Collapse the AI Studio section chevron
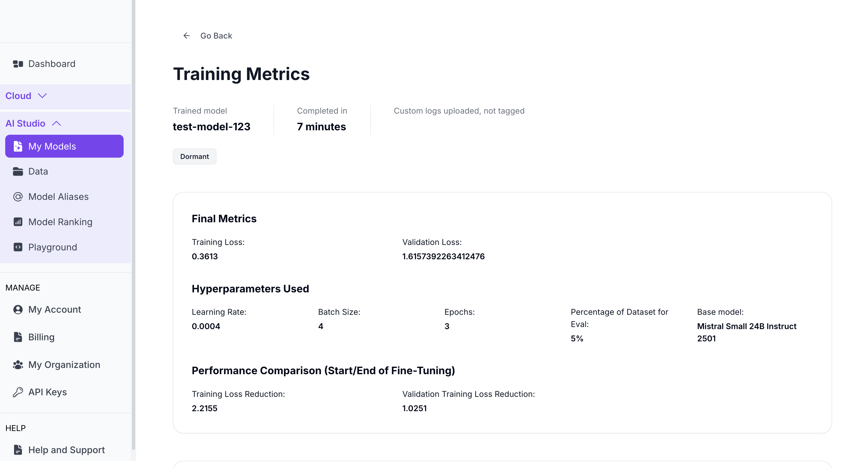Viewport: 868px width, 468px height. coord(57,124)
